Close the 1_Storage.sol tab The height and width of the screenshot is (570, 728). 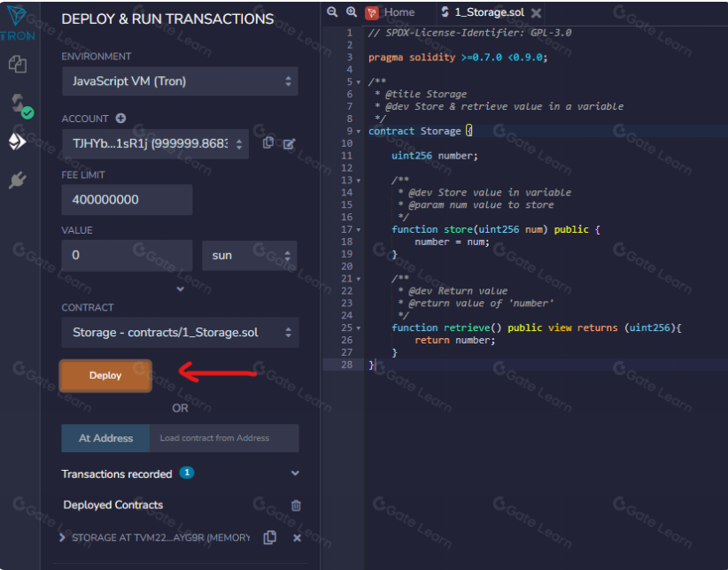pos(536,12)
